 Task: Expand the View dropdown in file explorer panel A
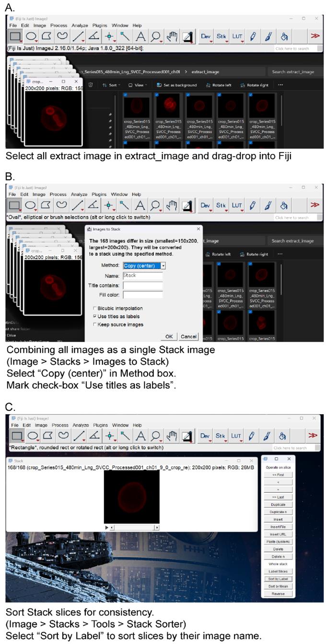137,85
